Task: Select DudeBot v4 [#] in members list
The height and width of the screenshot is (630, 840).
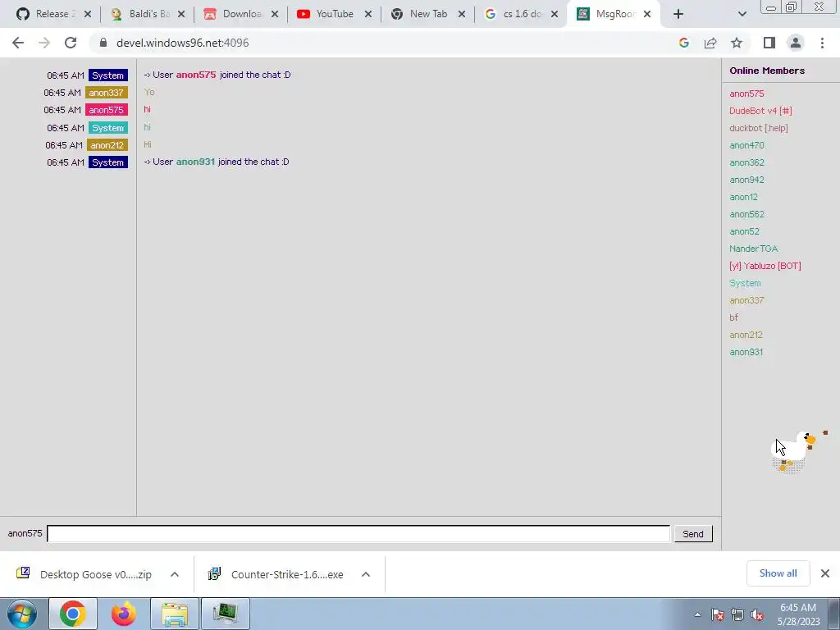Action: 760,111
